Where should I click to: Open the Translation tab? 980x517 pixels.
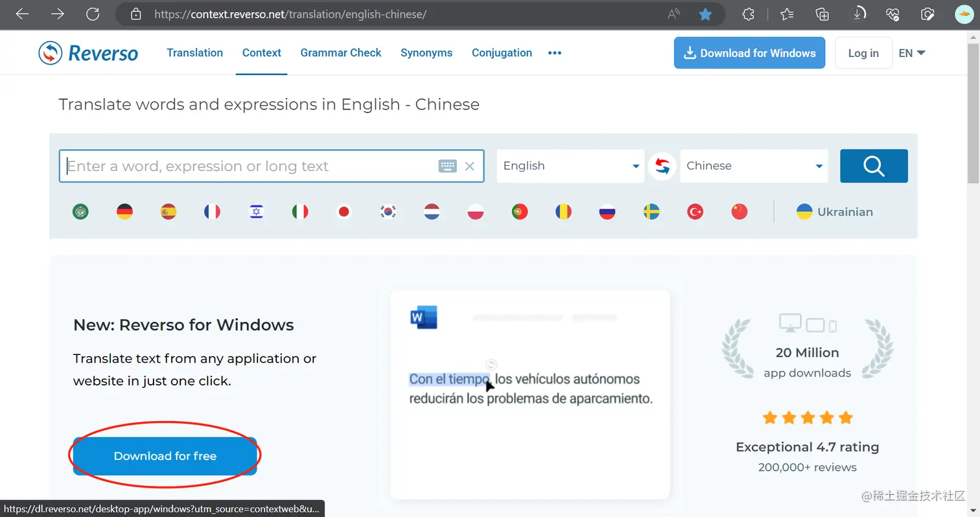tap(194, 53)
